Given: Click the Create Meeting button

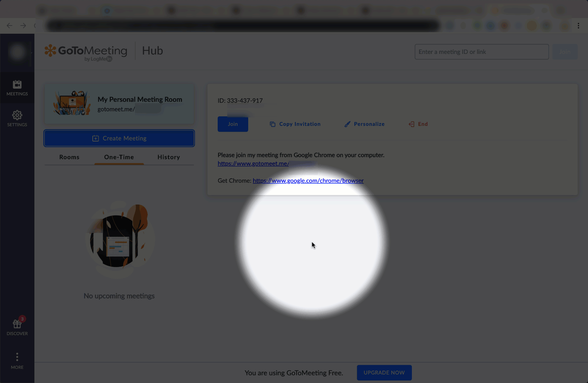Looking at the screenshot, I should click(119, 138).
